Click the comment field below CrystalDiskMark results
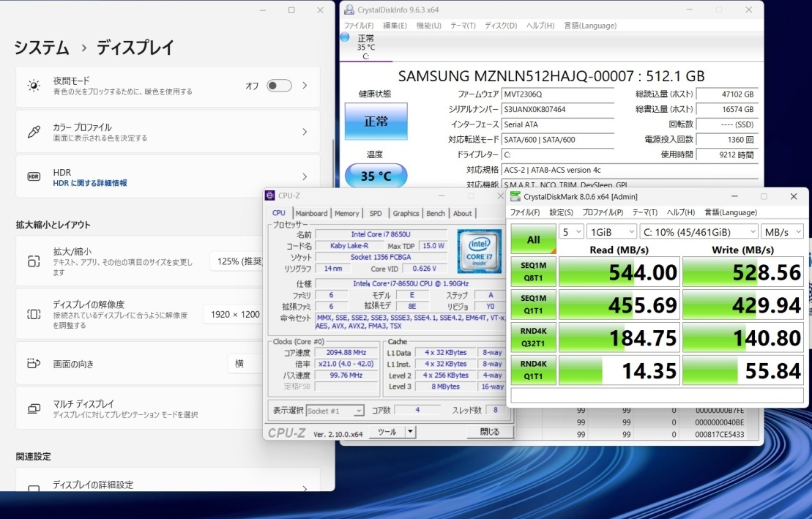 click(658, 395)
